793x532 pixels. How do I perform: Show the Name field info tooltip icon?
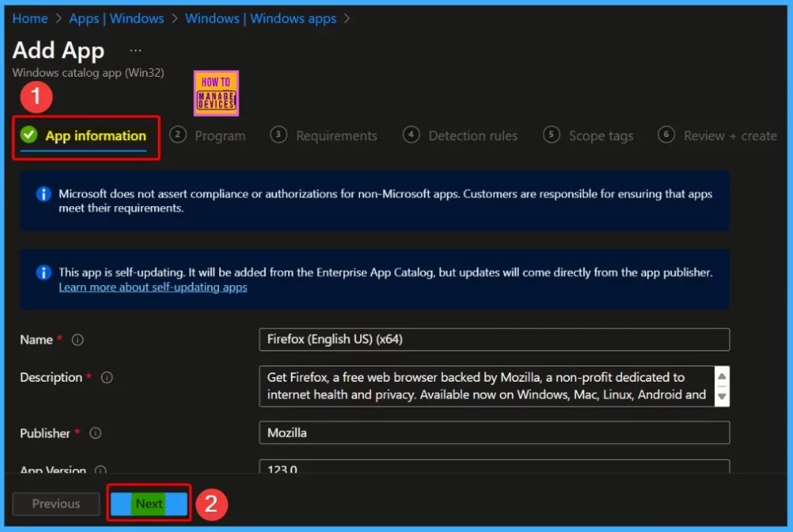pos(77,340)
